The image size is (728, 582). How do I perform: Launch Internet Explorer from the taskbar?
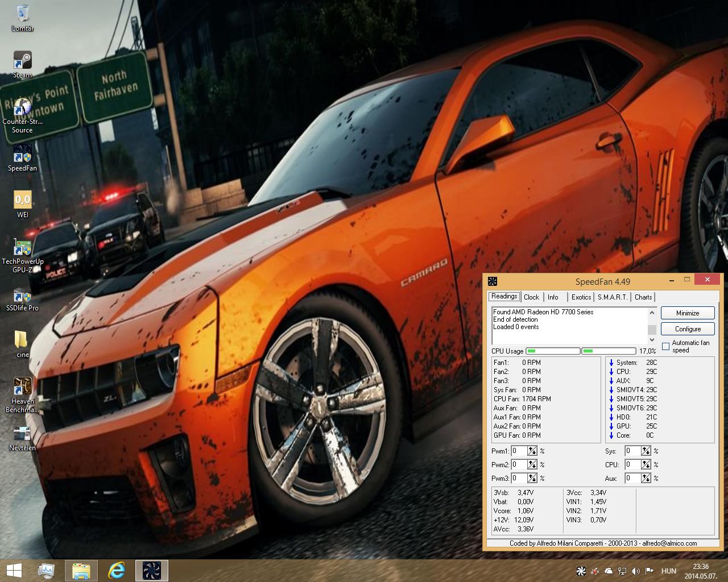coord(117,571)
